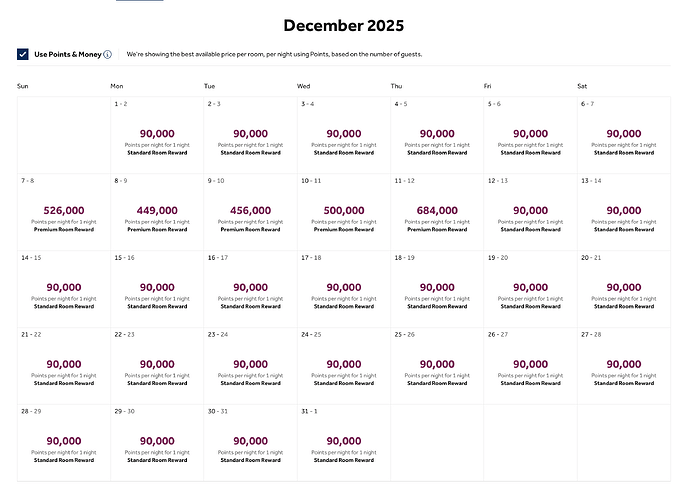Viewport: 689px width, 499px height.
Task: Click the December 19 - 20 Friday night
Action: pyautogui.click(x=530, y=289)
